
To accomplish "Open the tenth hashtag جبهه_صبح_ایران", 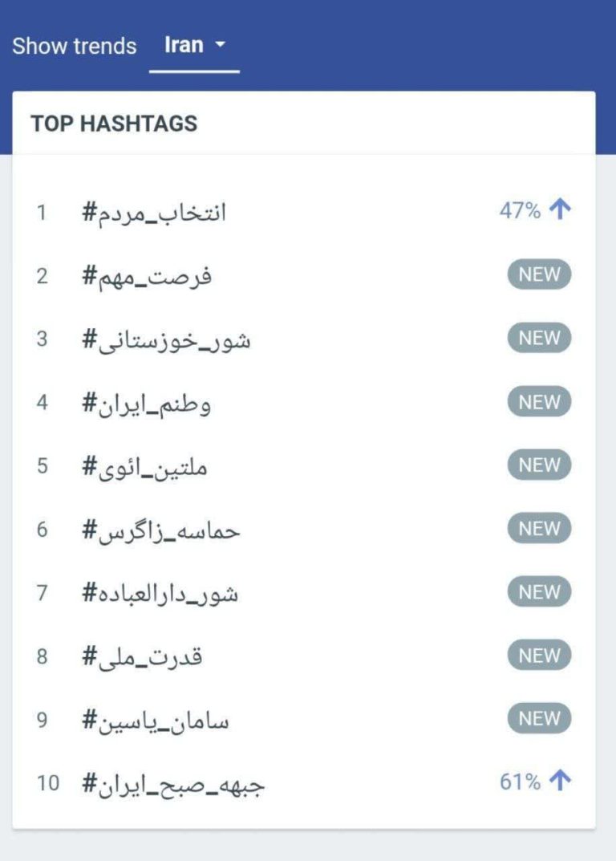I will (173, 784).
